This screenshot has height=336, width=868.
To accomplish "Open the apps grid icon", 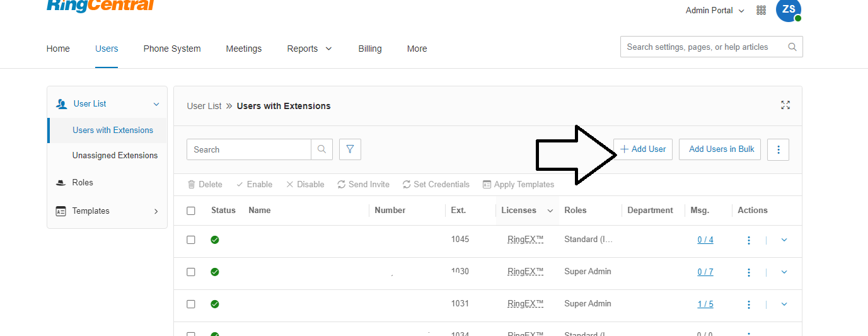I will coord(761,10).
